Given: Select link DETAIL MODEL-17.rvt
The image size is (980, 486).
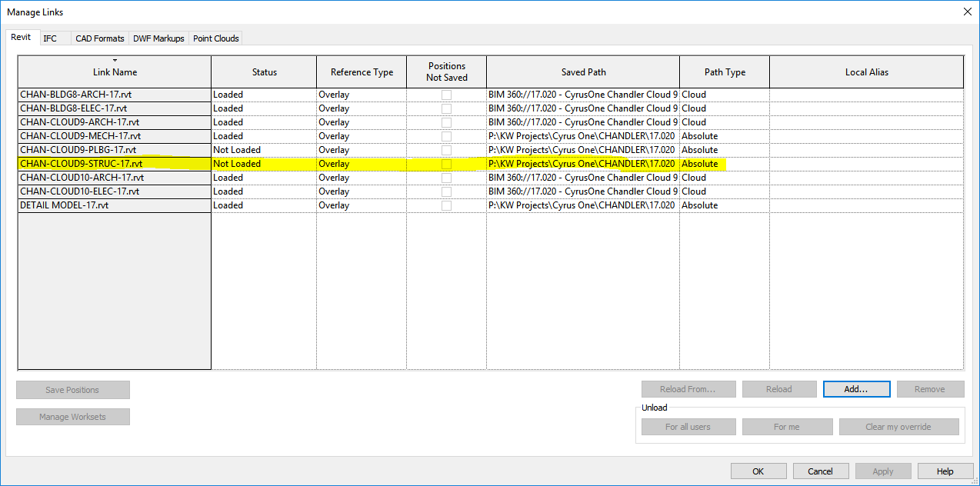Looking at the screenshot, I should click(x=115, y=205).
